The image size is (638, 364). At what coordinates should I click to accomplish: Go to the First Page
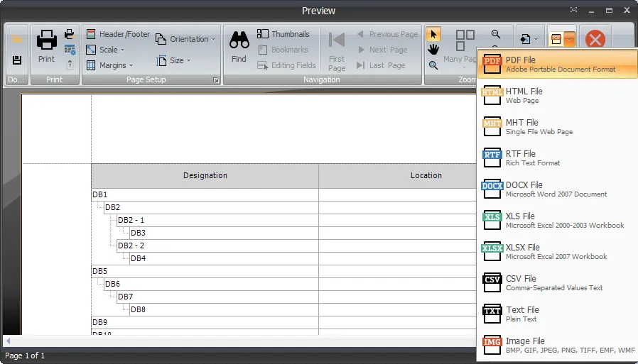337,51
